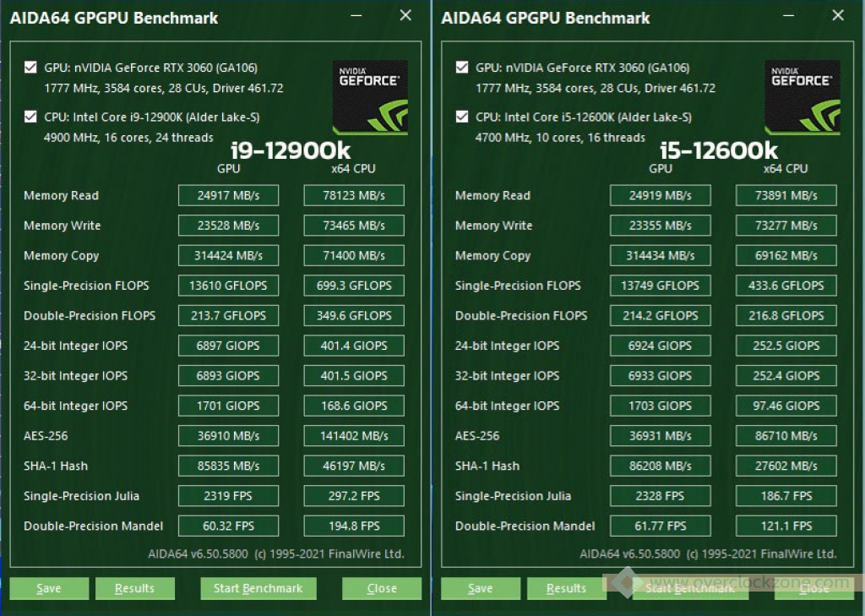Click the 121.1 FPS Mandel result

(x=786, y=526)
